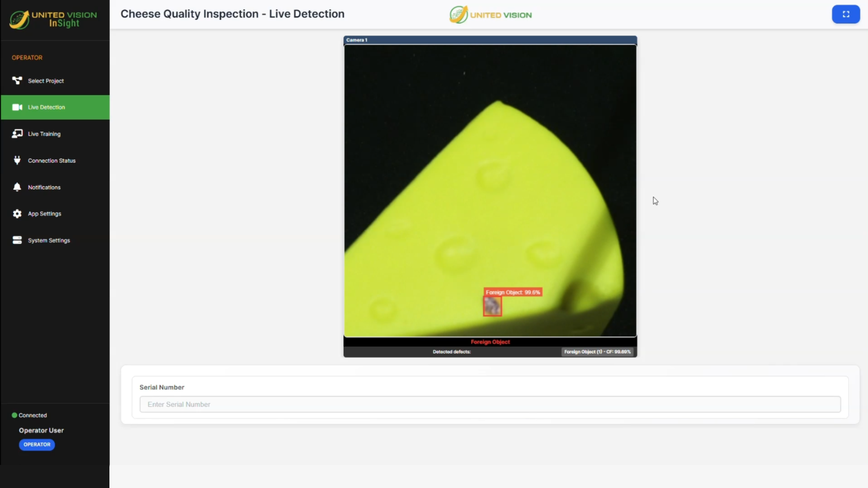Click the Serial Number field label
The image size is (868, 488).
click(x=162, y=387)
